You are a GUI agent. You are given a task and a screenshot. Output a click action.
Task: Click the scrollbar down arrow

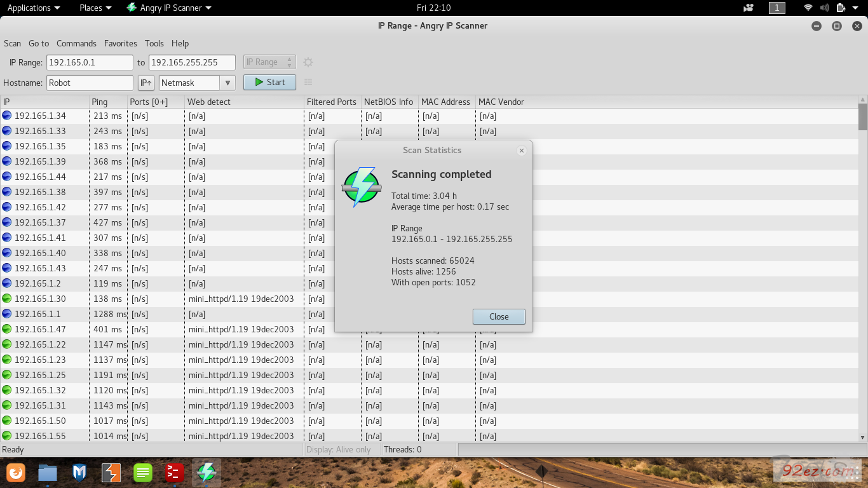(862, 437)
